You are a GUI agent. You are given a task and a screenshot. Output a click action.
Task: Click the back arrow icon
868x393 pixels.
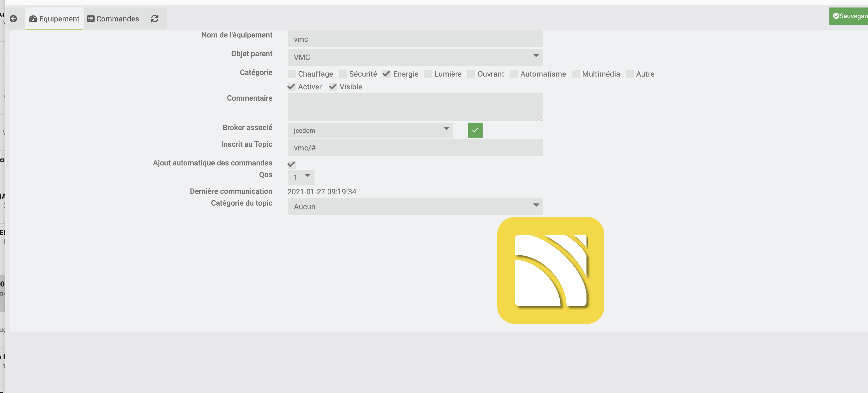coord(13,18)
